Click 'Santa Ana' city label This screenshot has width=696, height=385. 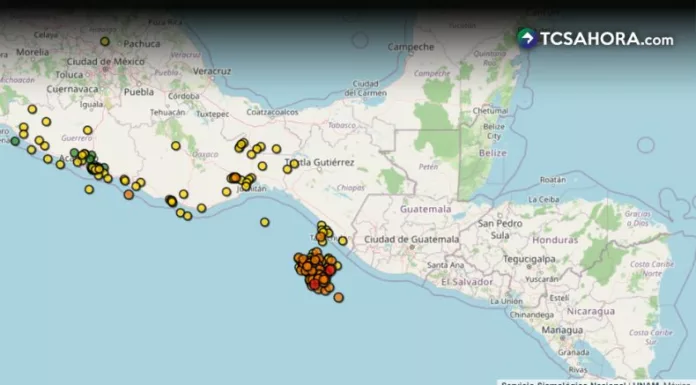[x=445, y=265]
